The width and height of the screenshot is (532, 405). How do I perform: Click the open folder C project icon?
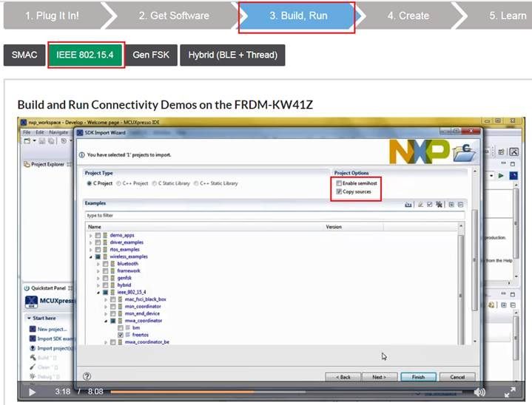click(465, 152)
